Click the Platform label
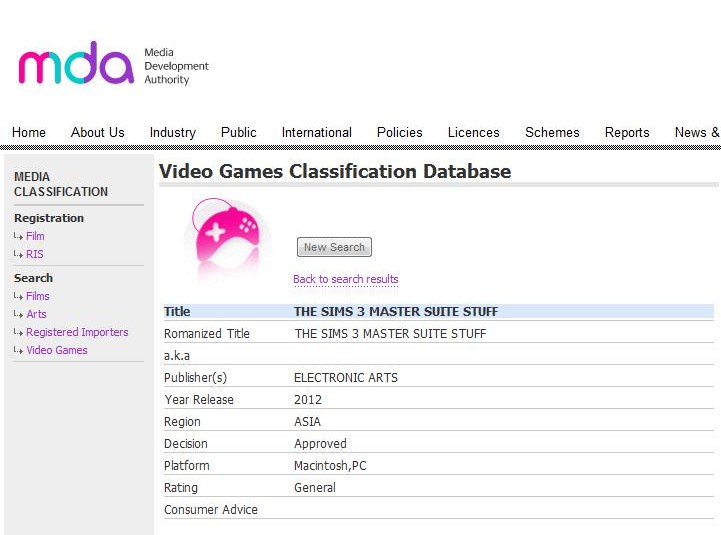721x535 pixels. (x=186, y=466)
